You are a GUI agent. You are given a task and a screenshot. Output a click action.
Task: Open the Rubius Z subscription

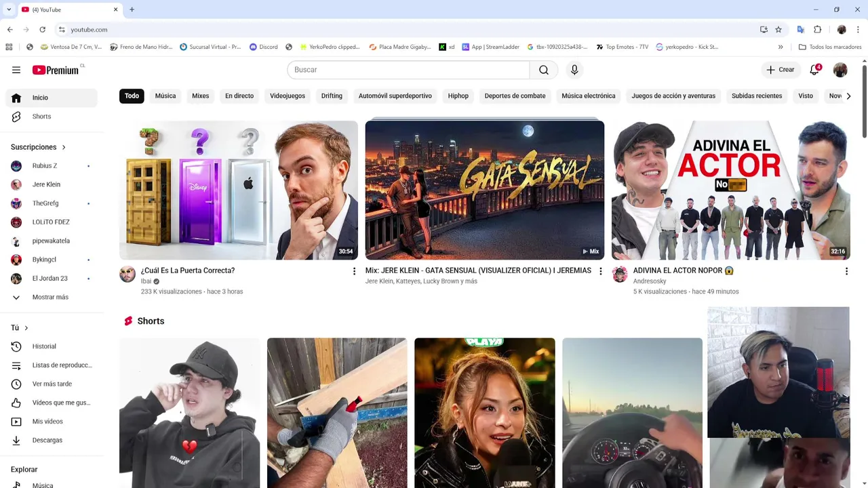52,165
